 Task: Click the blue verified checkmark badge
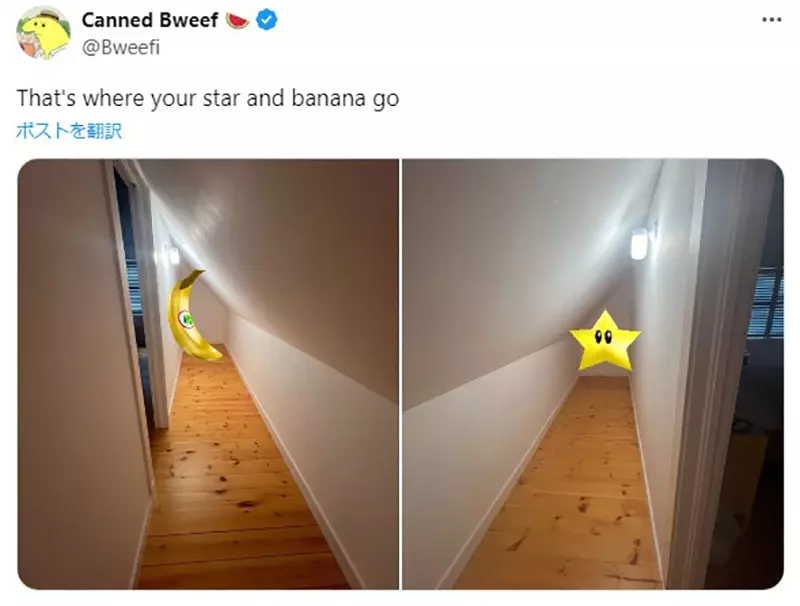pos(266,20)
